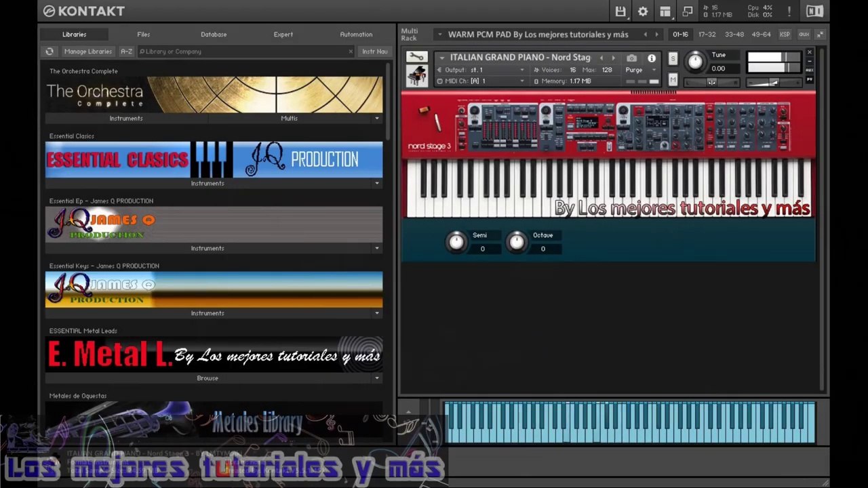Expand Essential Keys library options arrow
The height and width of the screenshot is (488, 868).
377,314
